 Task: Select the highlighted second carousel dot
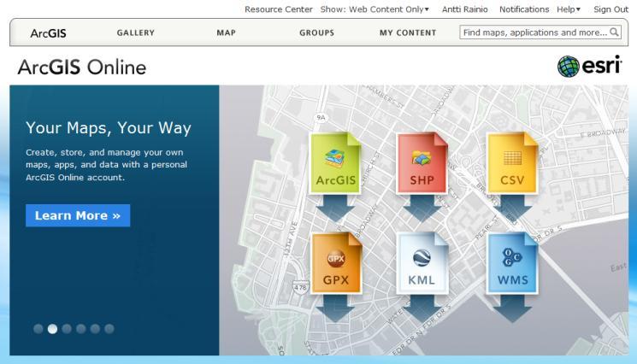52,329
